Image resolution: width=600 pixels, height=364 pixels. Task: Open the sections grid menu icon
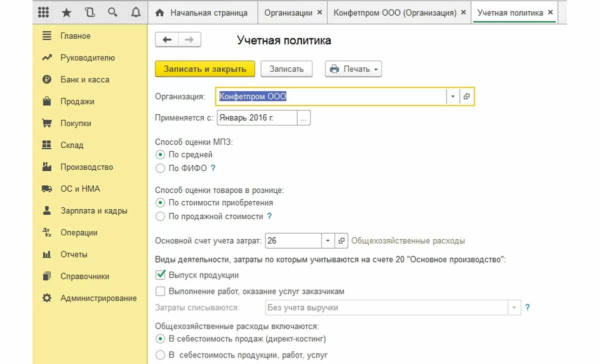coord(43,12)
